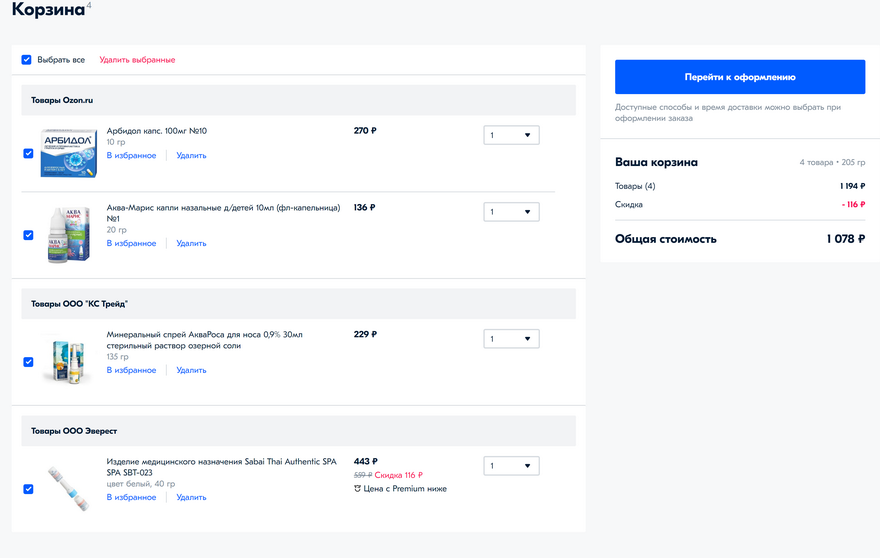Screen dimensions: 880x558
Task: Add Арбидол to favorites via 'В избранное'
Action: click(x=131, y=155)
